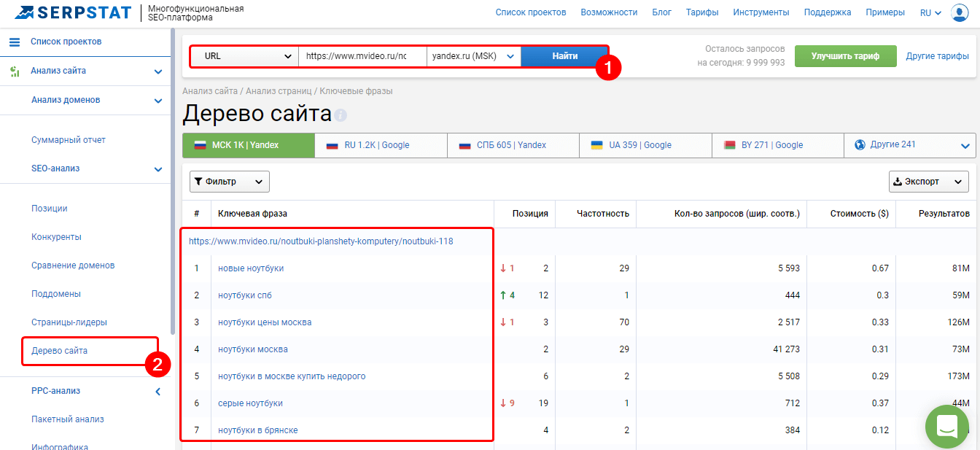Open the Другие тарифы link
The width and height of the screenshot is (980, 450).
tap(937, 56)
